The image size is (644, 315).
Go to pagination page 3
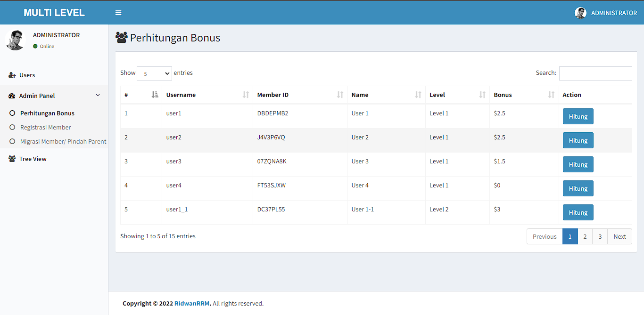600,236
